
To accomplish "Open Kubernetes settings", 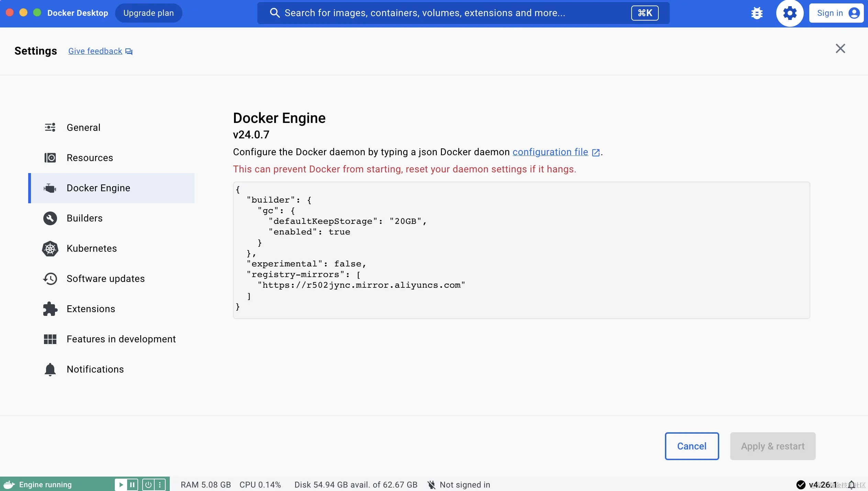I will [92, 248].
